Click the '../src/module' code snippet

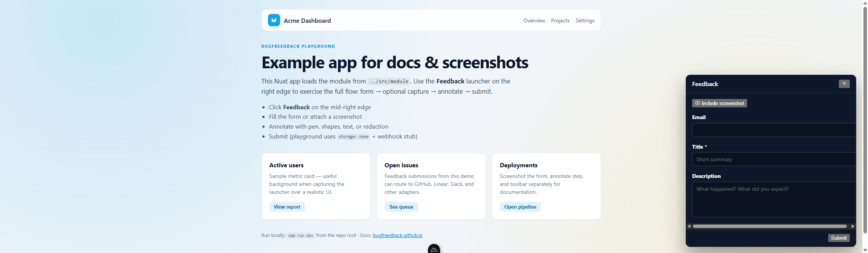point(389,82)
